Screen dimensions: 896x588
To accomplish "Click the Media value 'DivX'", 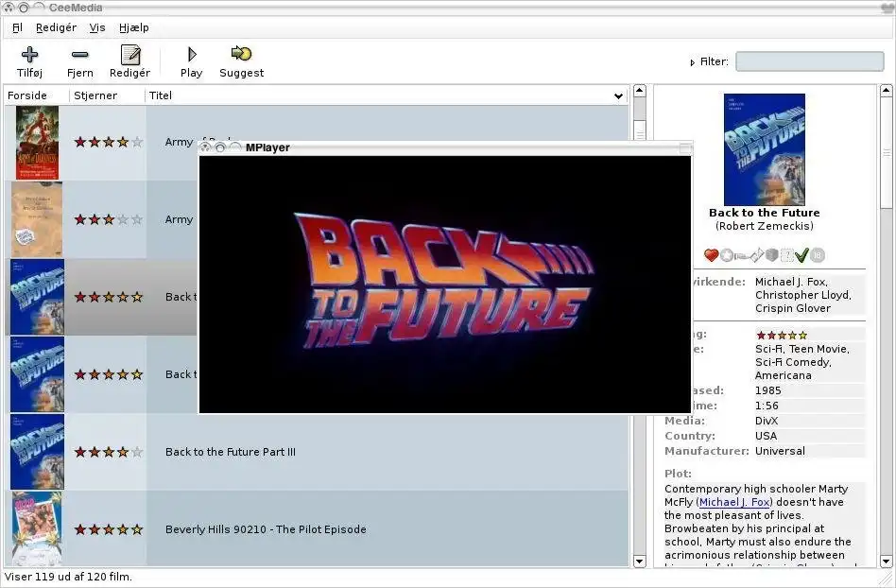I will (767, 421).
